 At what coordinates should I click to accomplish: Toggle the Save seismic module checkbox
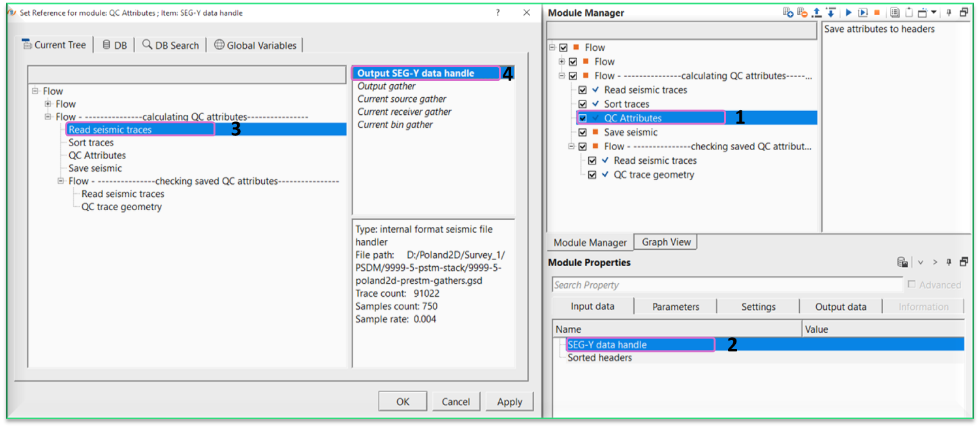click(582, 132)
